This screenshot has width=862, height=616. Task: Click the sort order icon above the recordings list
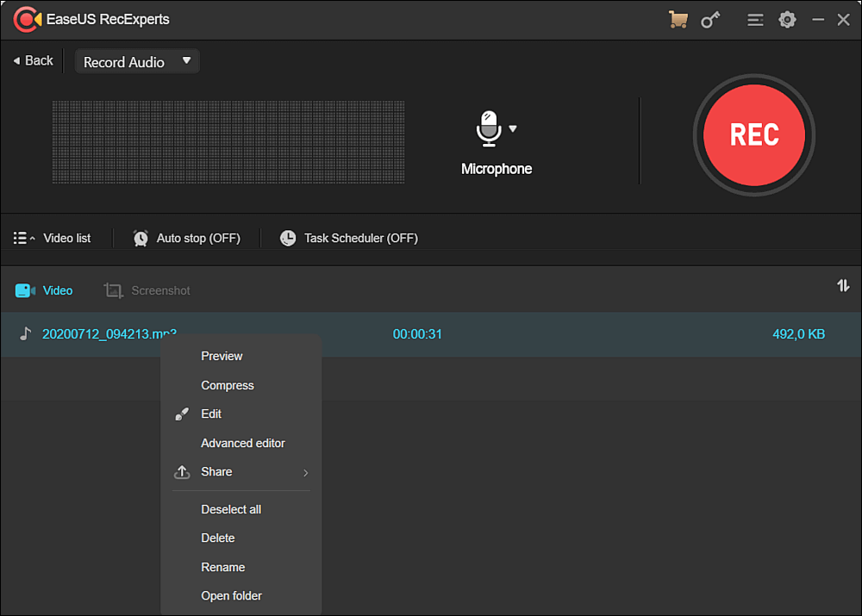[843, 285]
